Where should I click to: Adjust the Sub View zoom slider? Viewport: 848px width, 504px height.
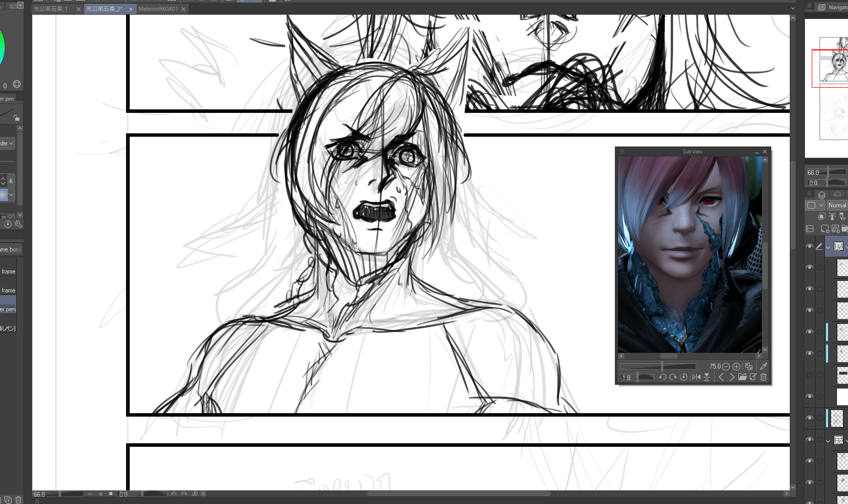click(x=662, y=366)
